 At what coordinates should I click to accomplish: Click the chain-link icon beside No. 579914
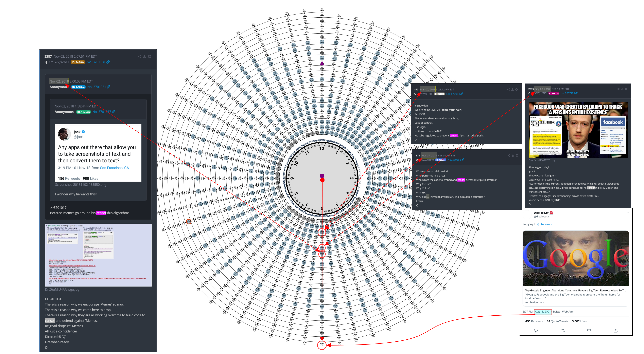click(x=462, y=94)
